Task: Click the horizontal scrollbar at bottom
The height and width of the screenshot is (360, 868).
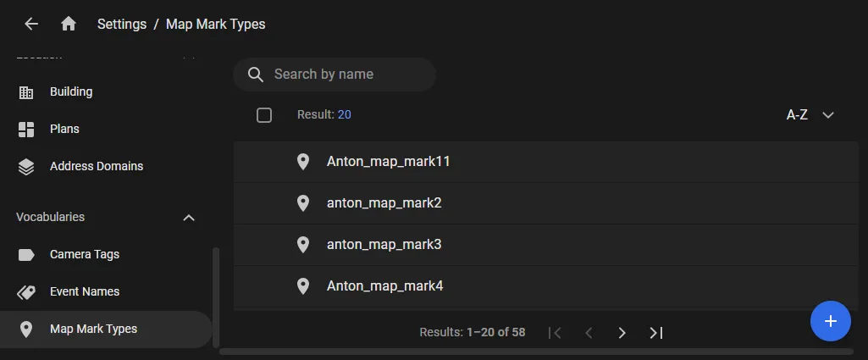Action: 536,352
